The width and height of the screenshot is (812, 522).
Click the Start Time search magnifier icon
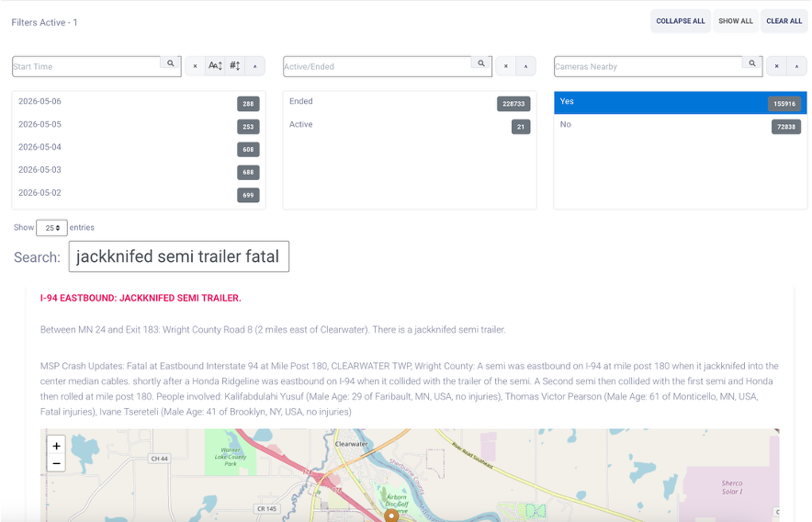pyautogui.click(x=170, y=63)
